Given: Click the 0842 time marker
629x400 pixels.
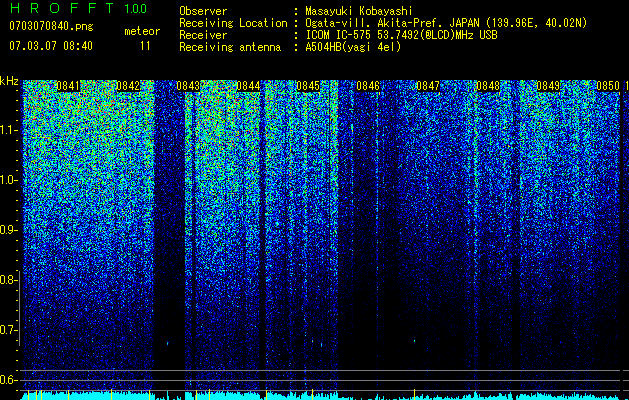Looking at the screenshot, I should (128, 86).
